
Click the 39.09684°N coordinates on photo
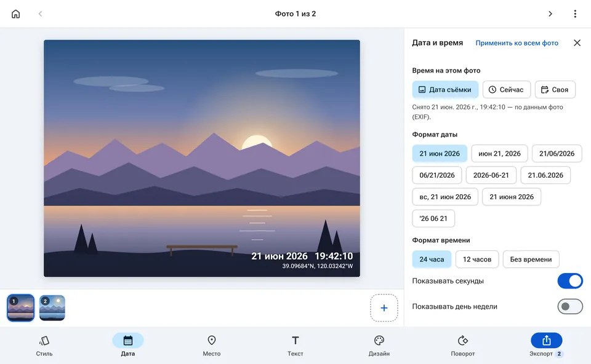(318, 266)
